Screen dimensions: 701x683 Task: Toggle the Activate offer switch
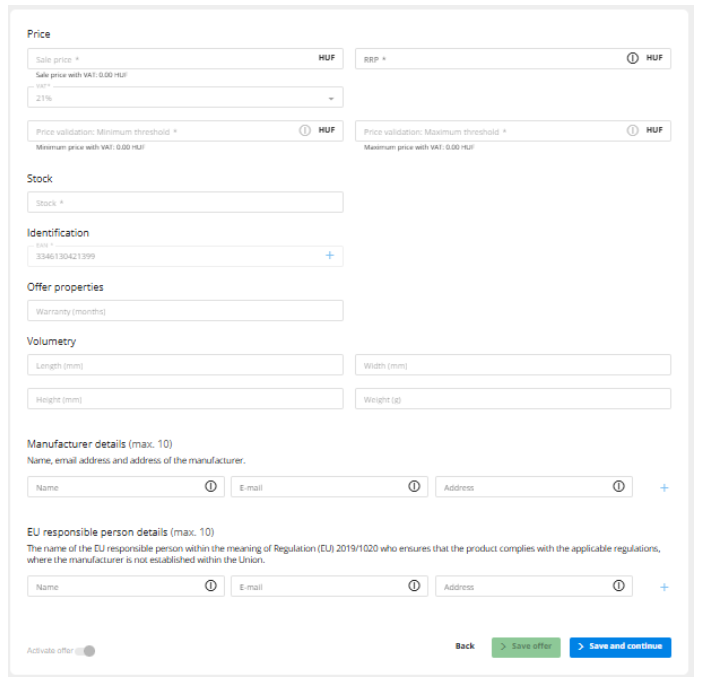coord(87,651)
